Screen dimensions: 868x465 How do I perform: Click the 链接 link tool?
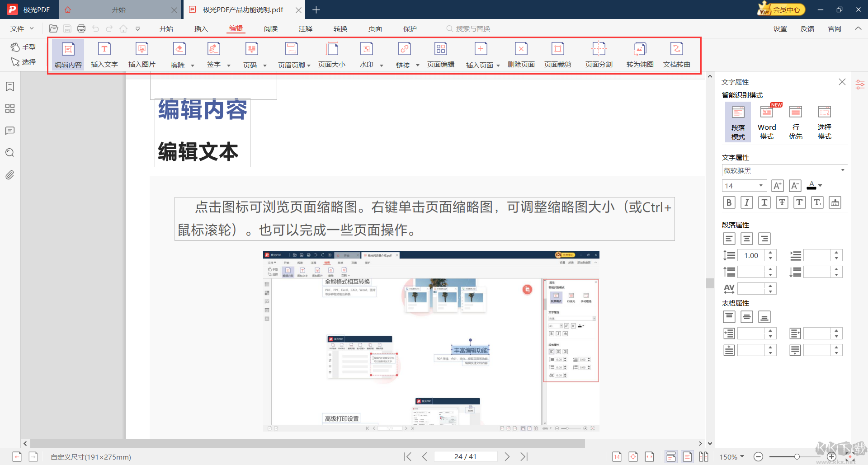pos(403,55)
